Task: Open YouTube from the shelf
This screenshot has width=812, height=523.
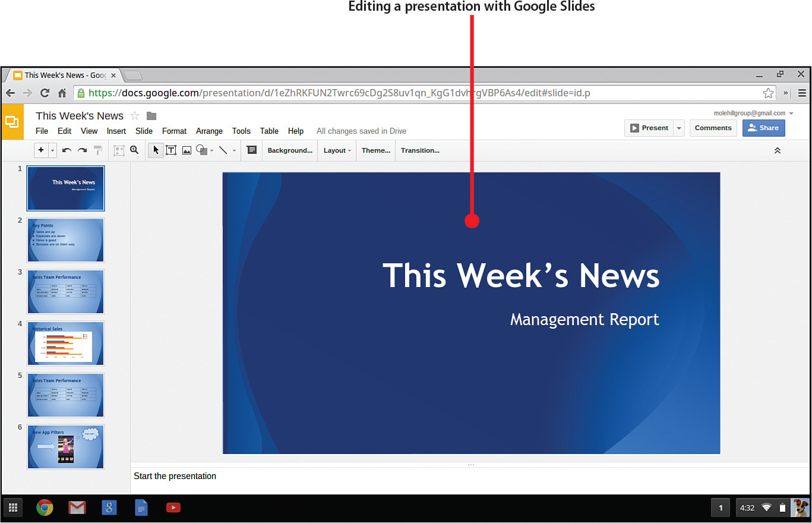Action: coord(173,508)
